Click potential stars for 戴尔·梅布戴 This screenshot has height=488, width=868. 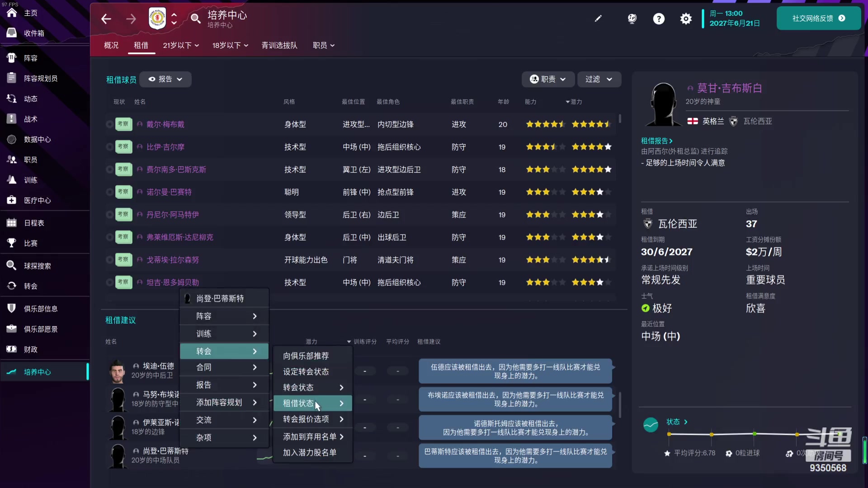[x=591, y=124]
